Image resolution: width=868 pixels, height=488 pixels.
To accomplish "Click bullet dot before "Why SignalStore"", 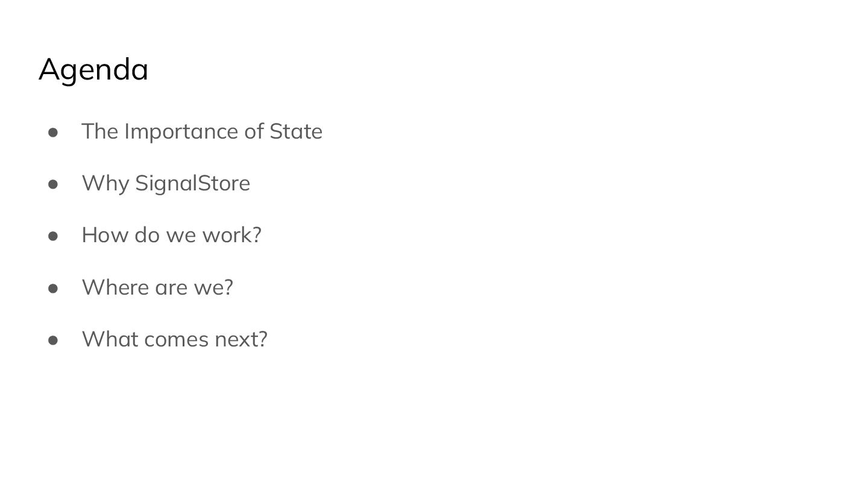I will (x=53, y=184).
